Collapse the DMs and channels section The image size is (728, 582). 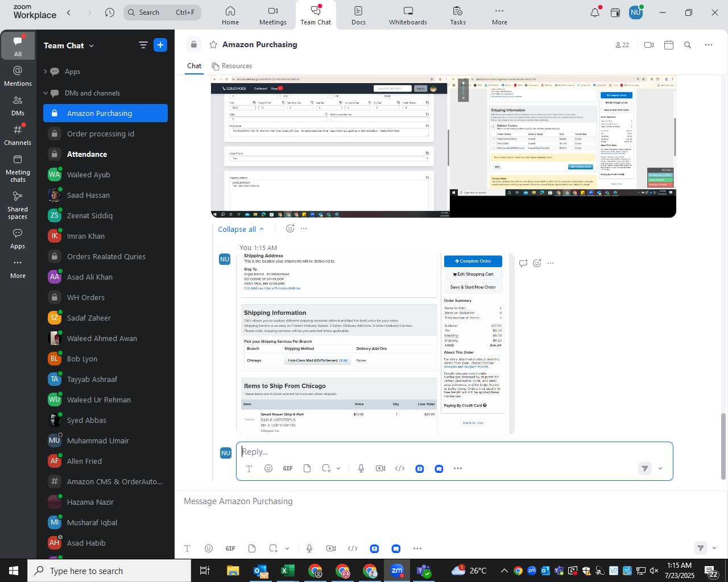click(x=45, y=93)
